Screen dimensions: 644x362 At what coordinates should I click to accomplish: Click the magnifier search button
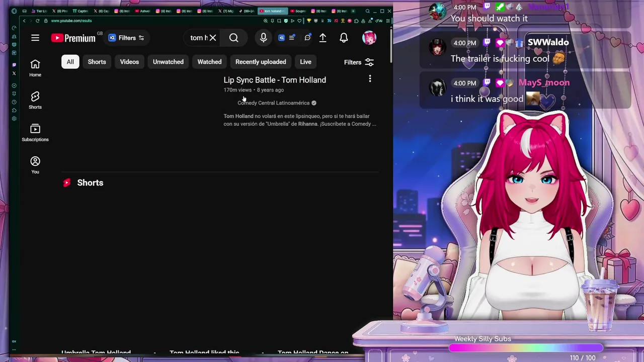234,38
